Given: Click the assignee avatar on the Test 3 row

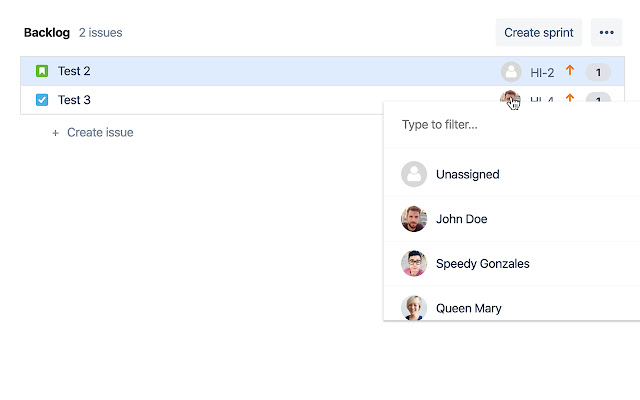Looking at the screenshot, I should click(510, 99).
